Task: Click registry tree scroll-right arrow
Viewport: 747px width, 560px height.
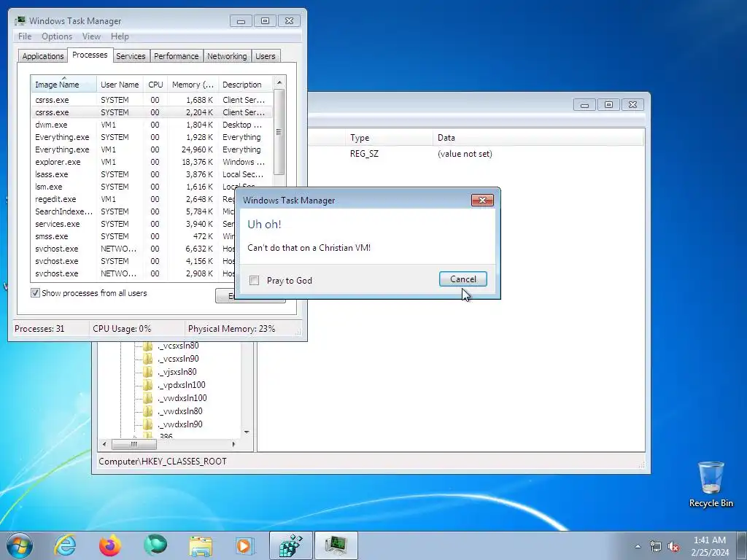Action: tap(233, 444)
